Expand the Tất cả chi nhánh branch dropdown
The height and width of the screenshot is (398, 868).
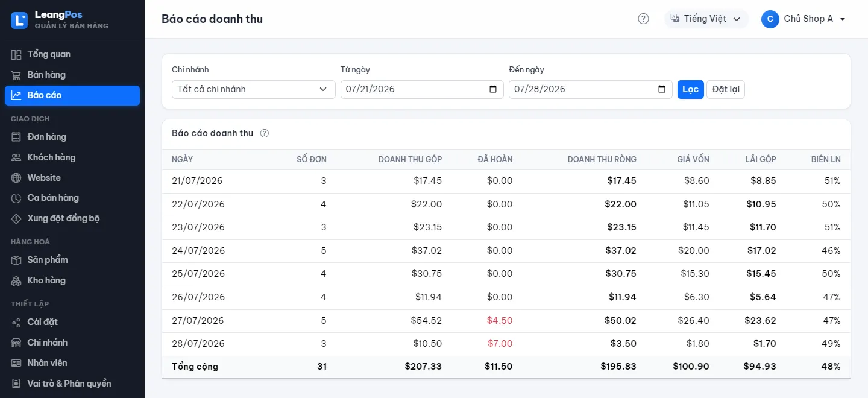point(254,89)
